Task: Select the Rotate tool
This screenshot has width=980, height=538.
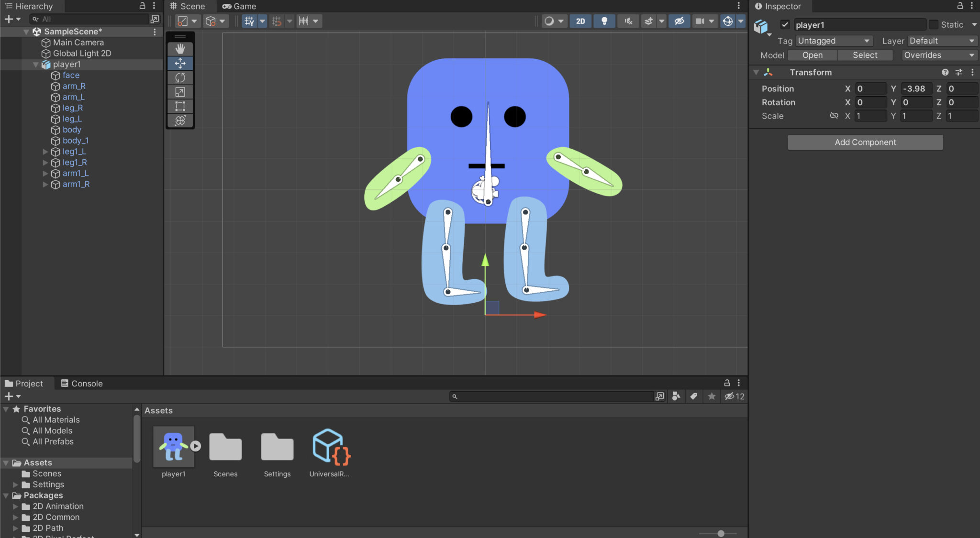Action: coord(180,77)
